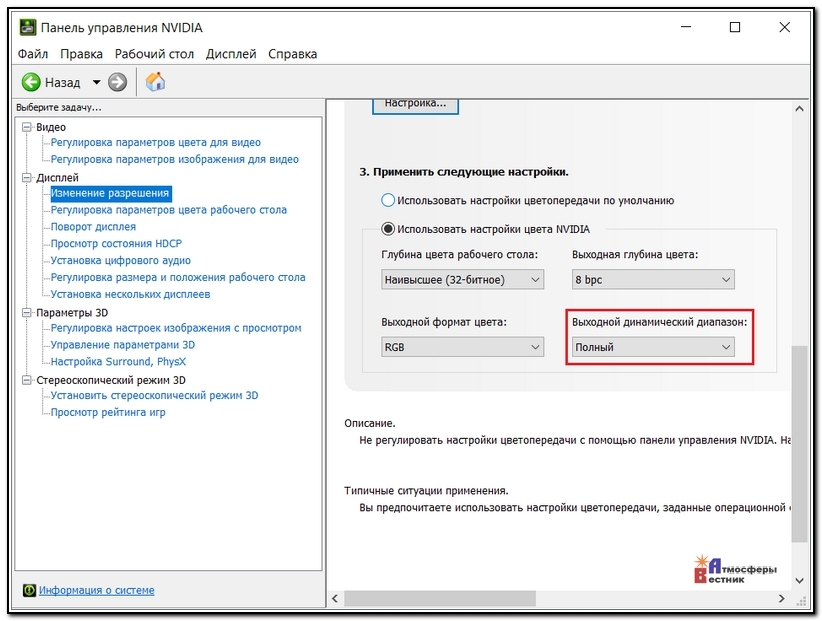
Task: Open Регулировка размера и положения рабочего стола
Action: pos(178,277)
